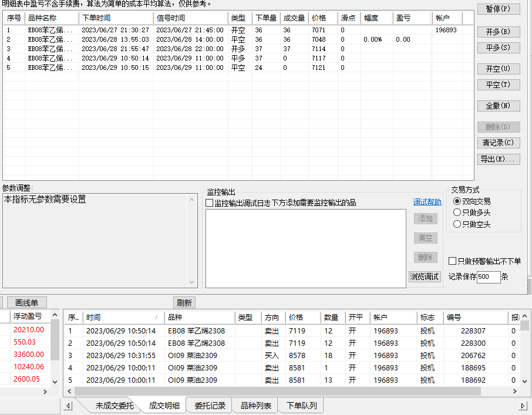This screenshot has height=415, width=532.
Task: Switch to the 未成交委托 tab
Action: (114, 406)
